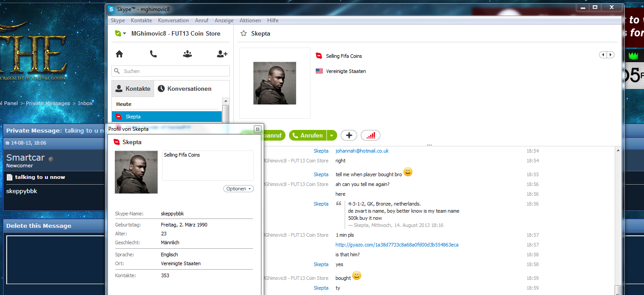
Task: Expand the dropdown arrow beside Anrufen
Action: 332,135
